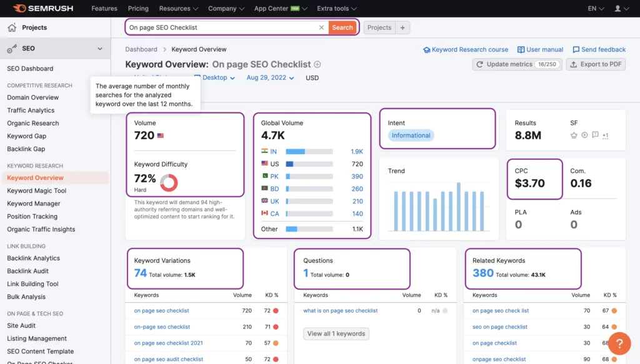Open Backlink Analytics
Screen dimensions: 640x364
pyautogui.click(x=34, y=258)
